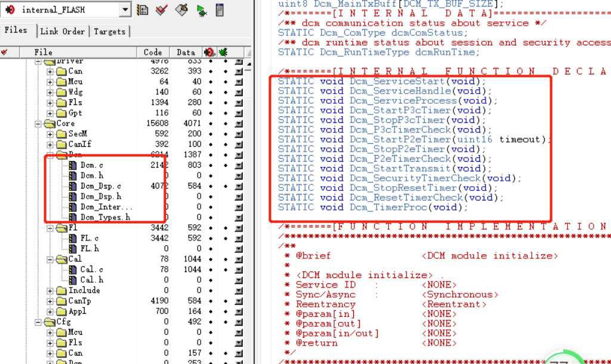Click the red touch column header icon
Viewport: 611px width, 364px height.
coord(209,53)
